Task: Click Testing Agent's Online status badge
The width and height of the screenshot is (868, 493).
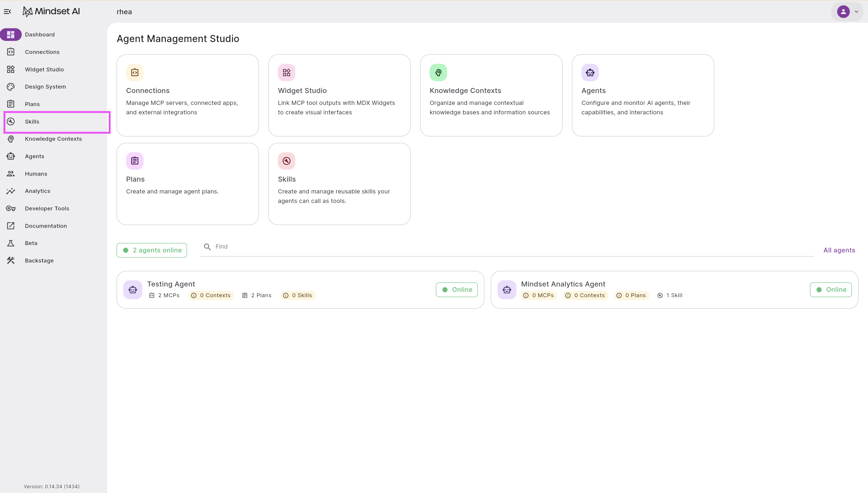Action: pos(457,289)
